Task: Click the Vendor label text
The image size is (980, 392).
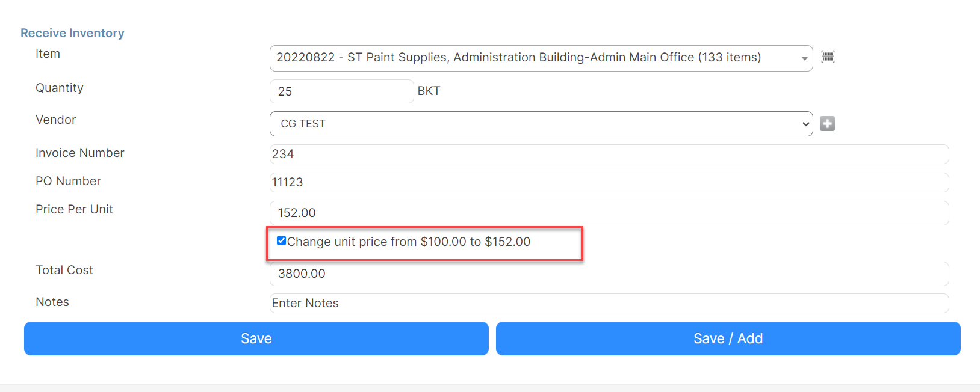Action: (x=55, y=120)
